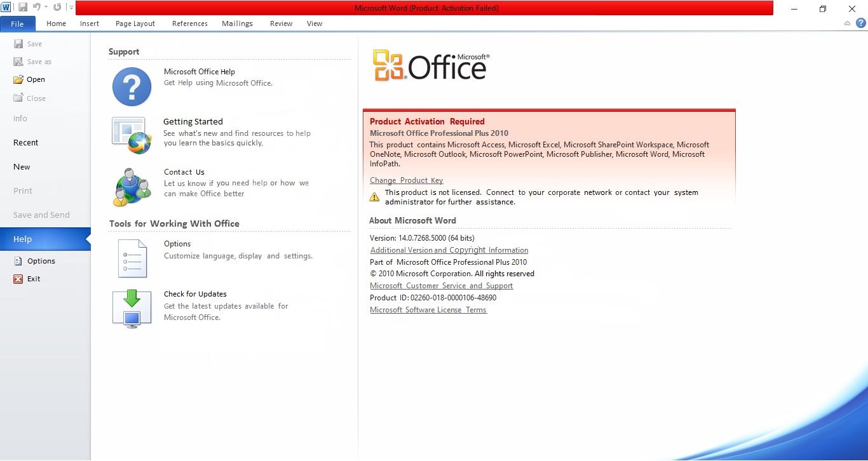The image size is (868, 461).
Task: Click the Change Product Key link
Action: pyautogui.click(x=407, y=180)
